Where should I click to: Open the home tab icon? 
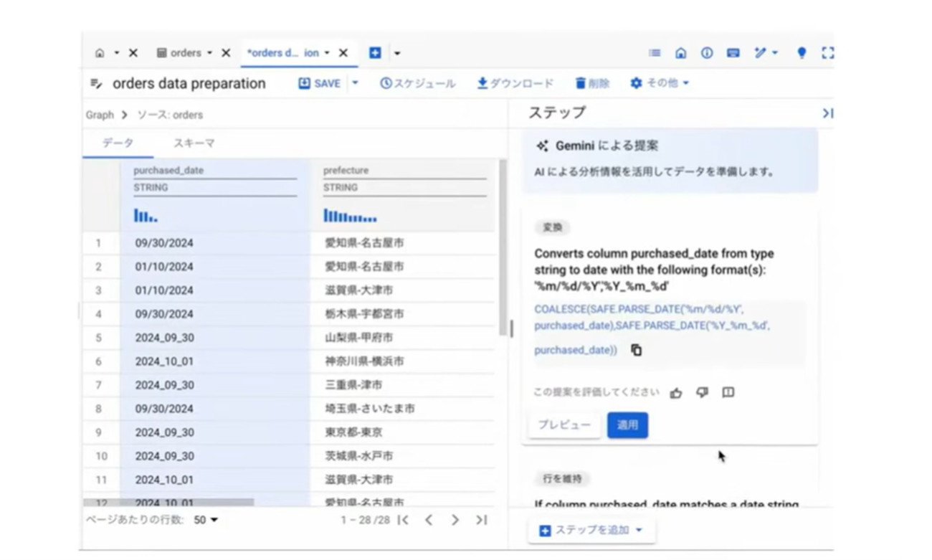click(100, 53)
